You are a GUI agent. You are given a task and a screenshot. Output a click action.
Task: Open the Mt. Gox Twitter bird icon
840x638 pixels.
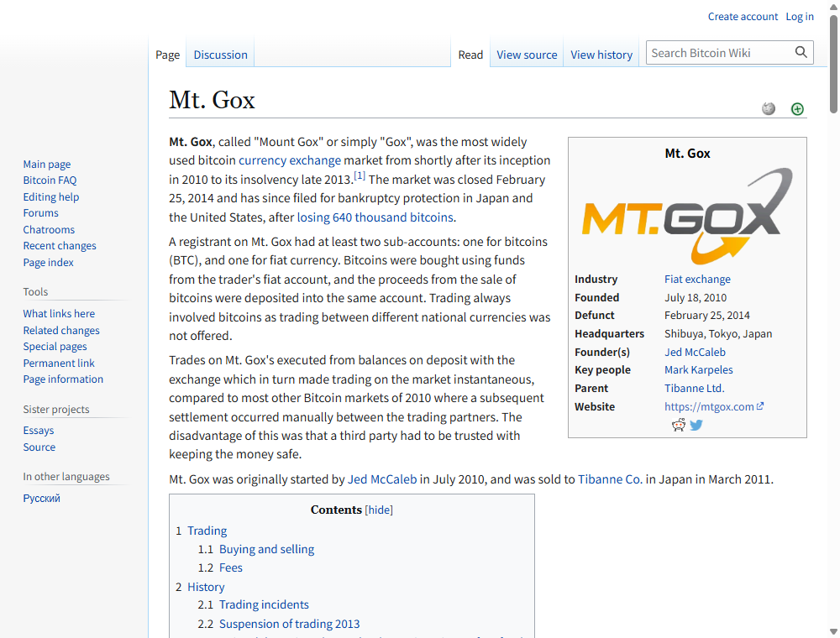(696, 425)
